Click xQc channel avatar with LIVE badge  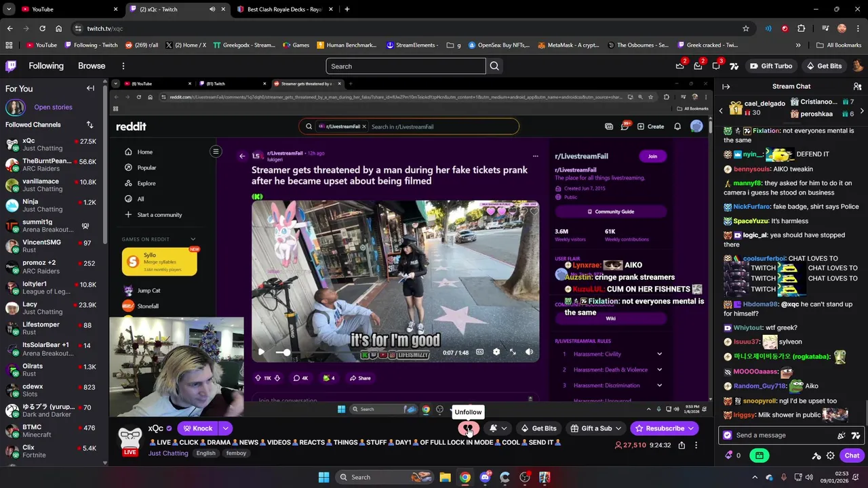click(x=130, y=441)
